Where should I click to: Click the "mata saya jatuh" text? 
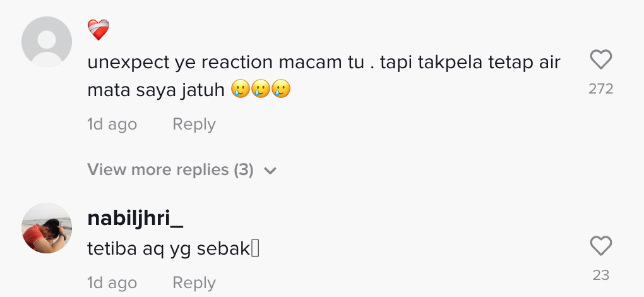(156, 90)
